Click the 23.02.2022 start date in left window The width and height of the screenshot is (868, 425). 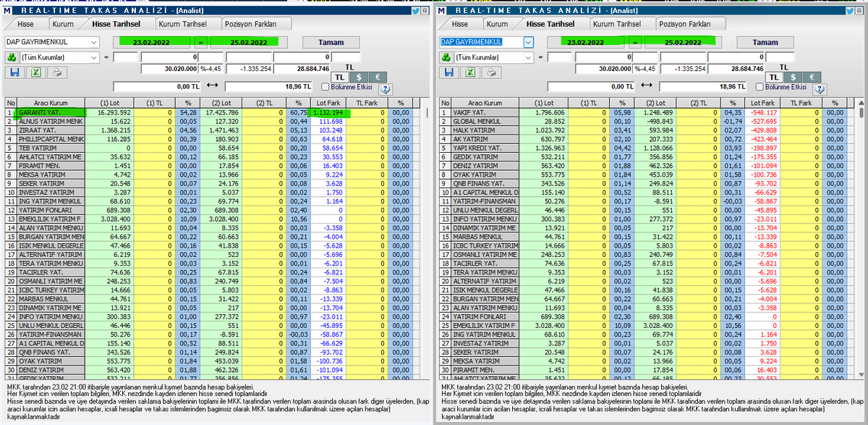pyautogui.click(x=150, y=43)
